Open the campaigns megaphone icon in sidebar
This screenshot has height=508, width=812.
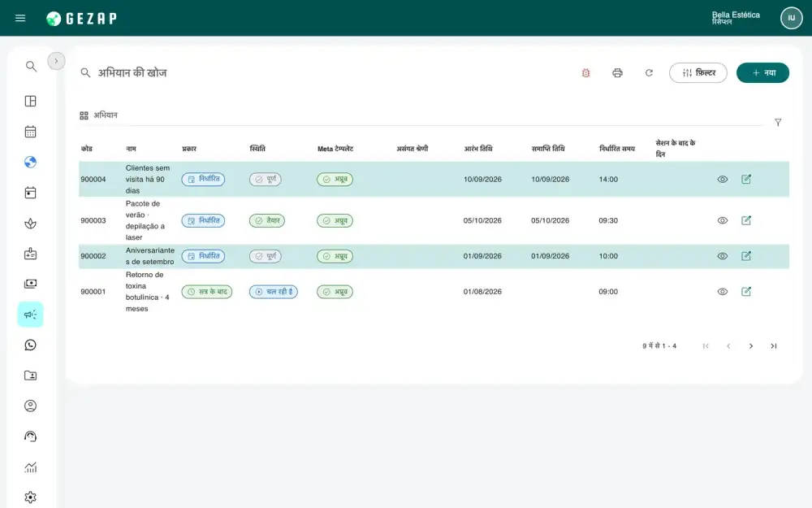[31, 315]
